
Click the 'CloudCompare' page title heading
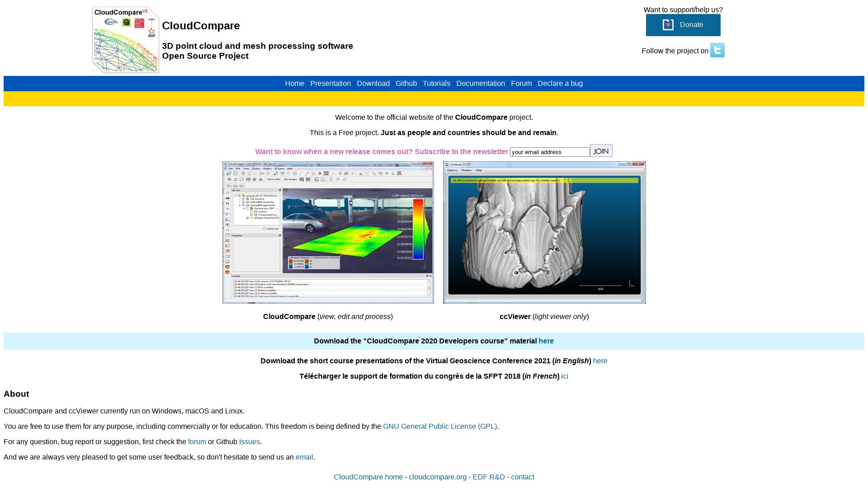tap(201, 26)
